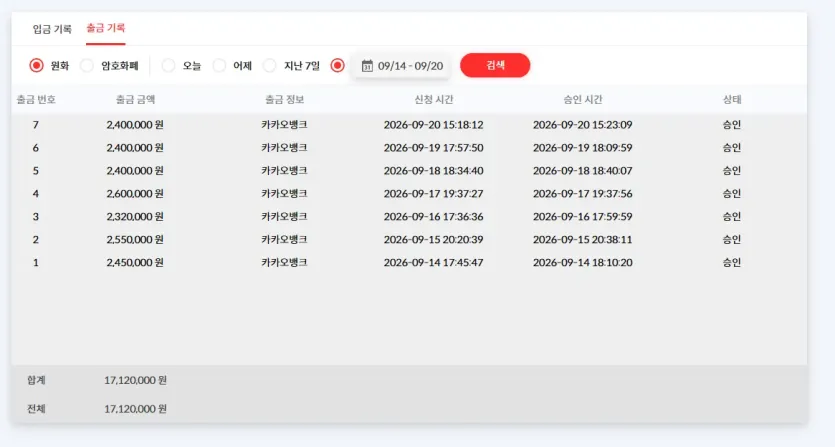Image resolution: width=835 pixels, height=447 pixels.
Task: Click request time 2026-09-20 15:18:12
Action: pyautogui.click(x=433, y=125)
